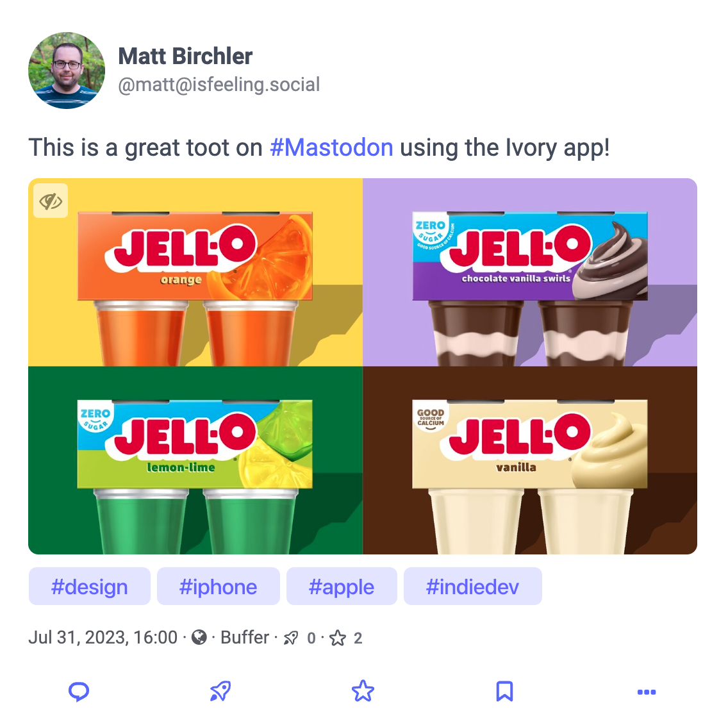This screenshot has height=723, width=728.
Task: Select the #design hashtag pill
Action: [90, 586]
